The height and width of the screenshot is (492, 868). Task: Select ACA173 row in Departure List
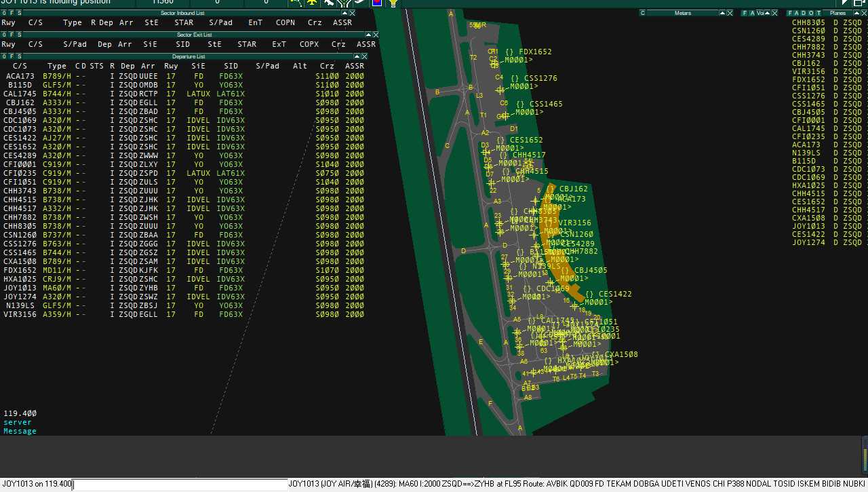(x=184, y=76)
